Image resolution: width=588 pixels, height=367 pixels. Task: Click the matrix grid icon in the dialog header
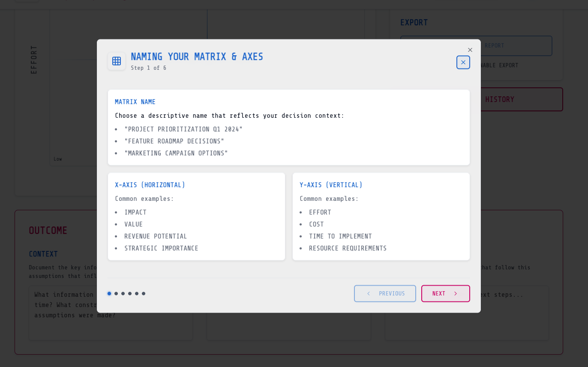coord(117,61)
